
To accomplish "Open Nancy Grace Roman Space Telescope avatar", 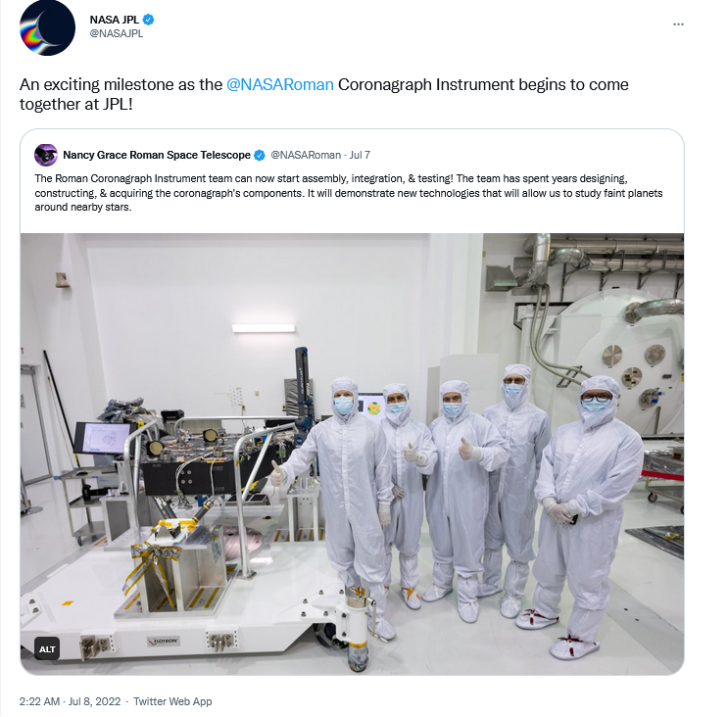I will point(46,155).
